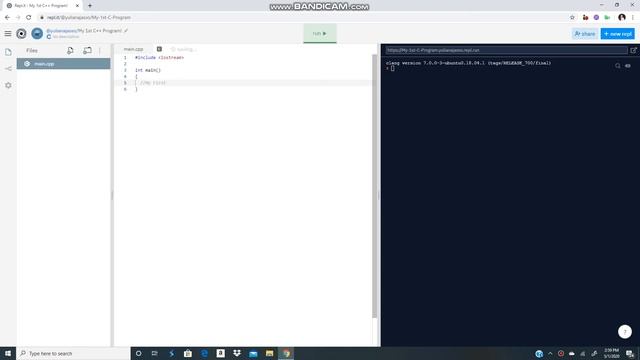Place cursor on comment line five

(153, 83)
